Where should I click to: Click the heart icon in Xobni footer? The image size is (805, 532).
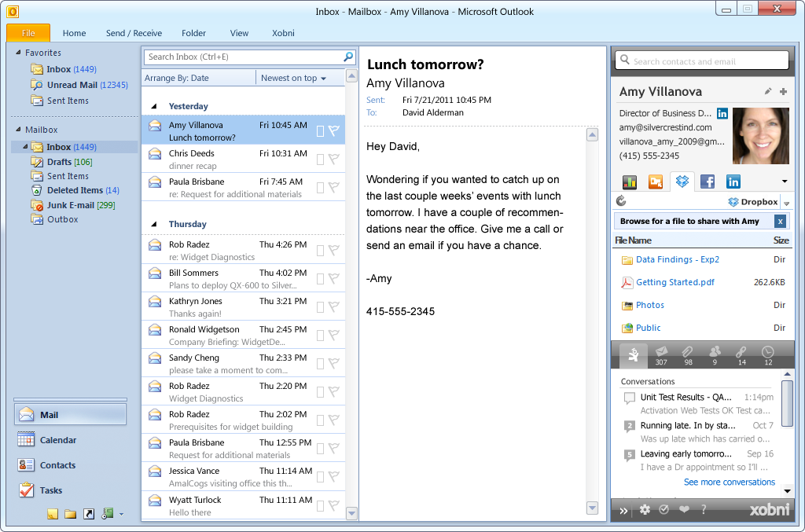pyautogui.click(x=684, y=509)
